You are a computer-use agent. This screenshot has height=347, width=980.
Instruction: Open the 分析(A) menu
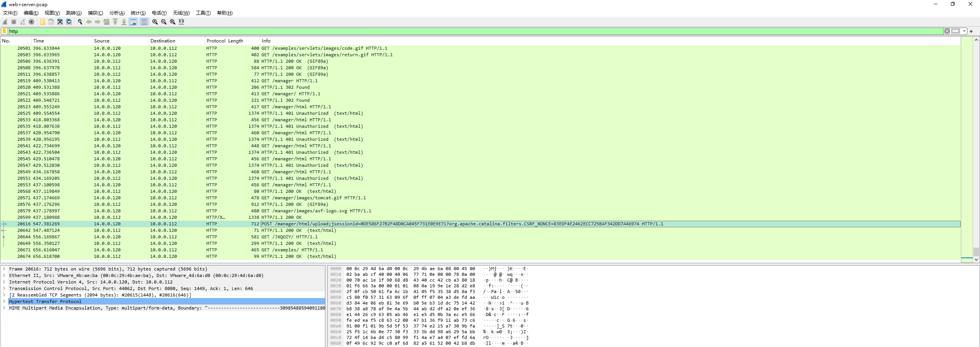point(117,13)
